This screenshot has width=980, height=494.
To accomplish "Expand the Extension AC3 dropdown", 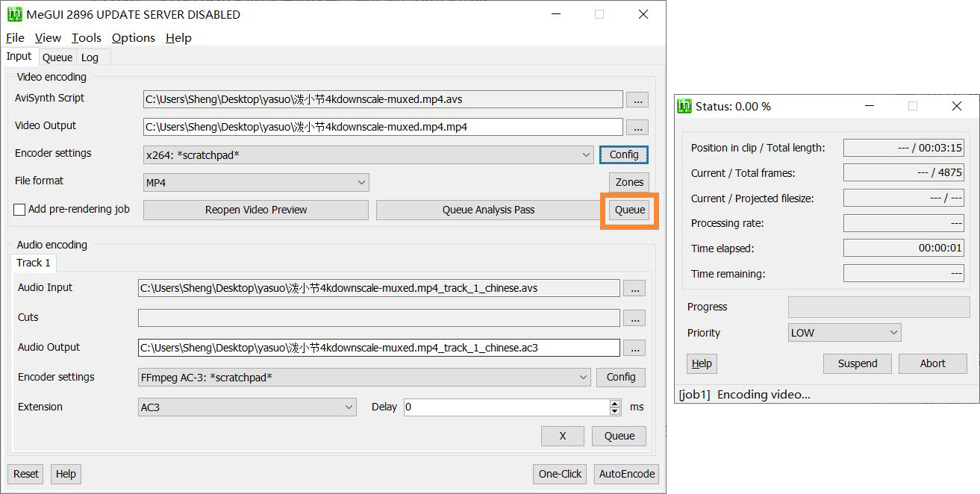I will pyautogui.click(x=247, y=407).
